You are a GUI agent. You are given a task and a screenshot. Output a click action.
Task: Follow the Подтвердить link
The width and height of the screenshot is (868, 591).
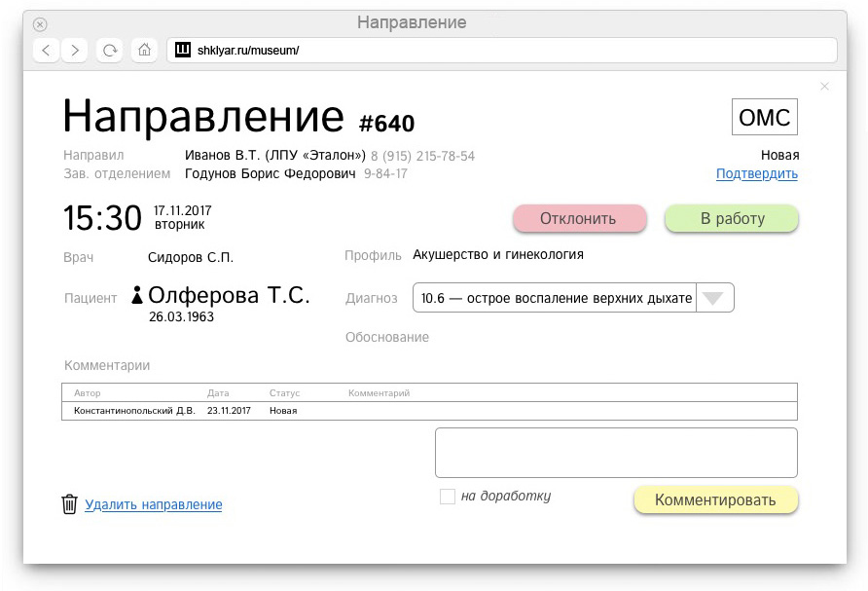[x=757, y=174]
